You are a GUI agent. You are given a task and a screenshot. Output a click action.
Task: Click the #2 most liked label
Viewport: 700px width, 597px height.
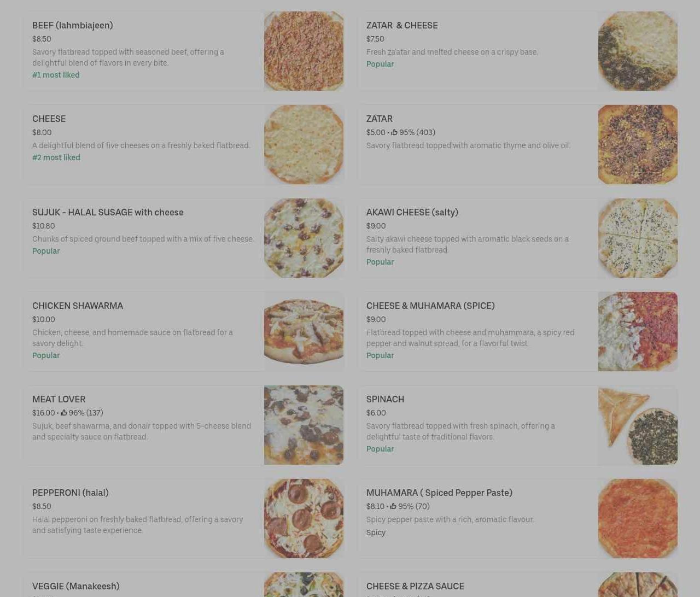point(56,157)
